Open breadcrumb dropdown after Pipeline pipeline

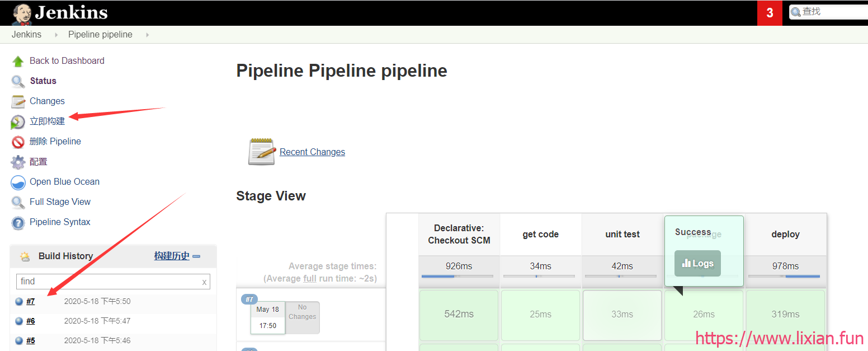pyautogui.click(x=147, y=35)
